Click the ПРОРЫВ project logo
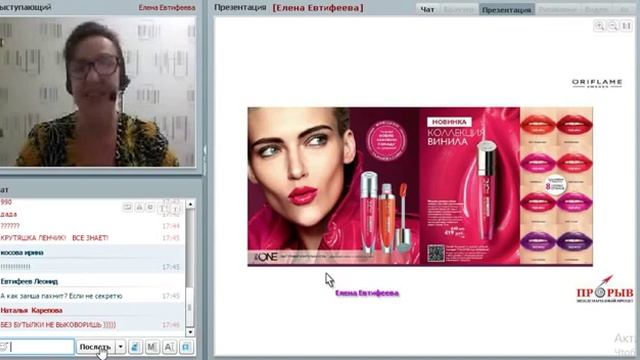Image resolution: width=640 pixels, height=360 pixels. pyautogui.click(x=604, y=289)
